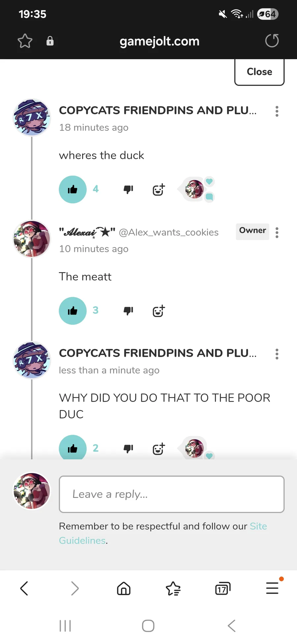Open options menu for first COPYCATS comment
Viewport: 297px width, 644px height.
click(x=277, y=111)
